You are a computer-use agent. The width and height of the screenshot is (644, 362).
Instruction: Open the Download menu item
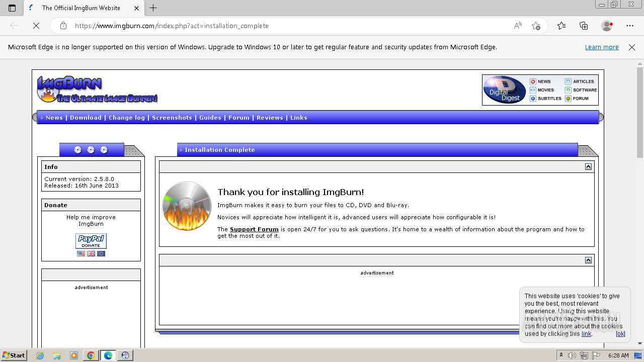click(x=86, y=118)
